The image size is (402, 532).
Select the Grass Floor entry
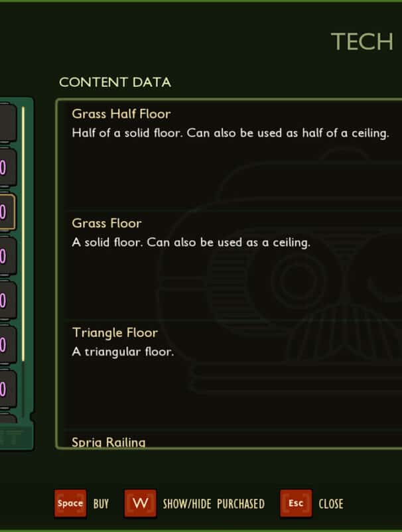(x=107, y=224)
